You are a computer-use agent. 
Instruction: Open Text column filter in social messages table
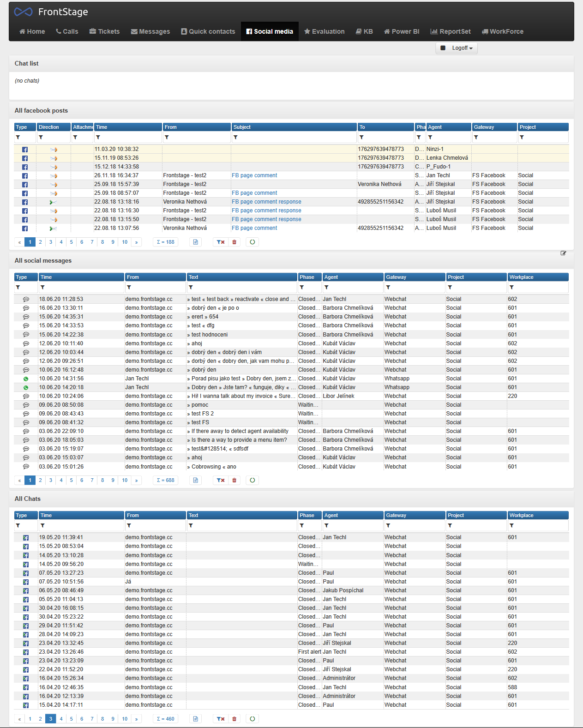[x=191, y=287]
